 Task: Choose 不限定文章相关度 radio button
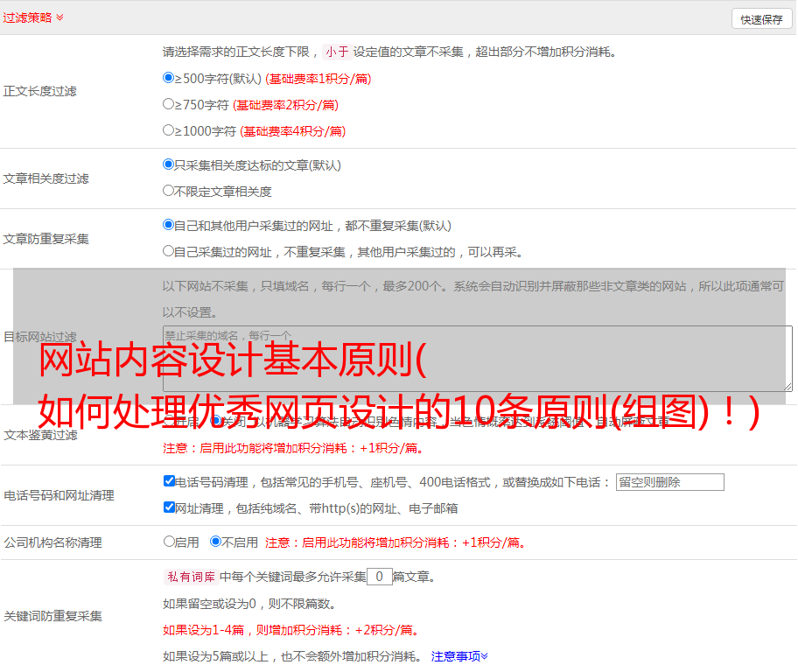pyautogui.click(x=169, y=191)
